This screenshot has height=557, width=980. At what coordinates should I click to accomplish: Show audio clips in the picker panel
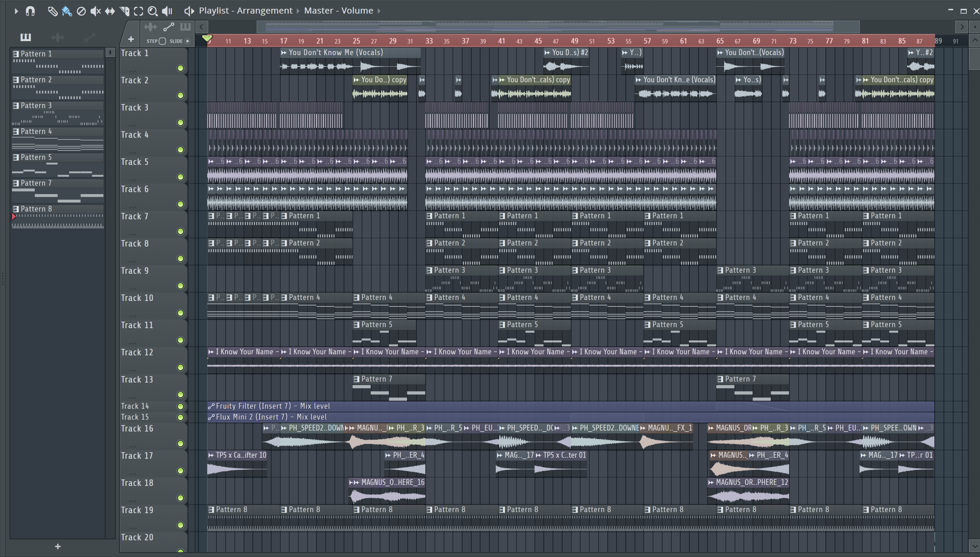tap(58, 37)
